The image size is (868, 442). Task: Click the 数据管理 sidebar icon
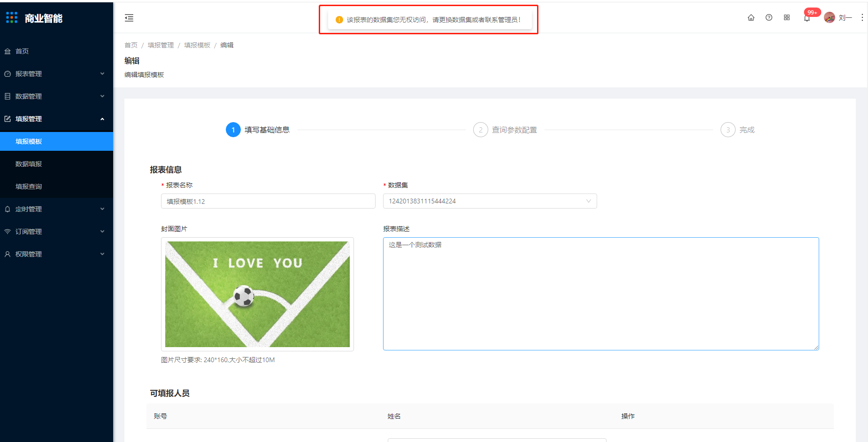[x=8, y=96]
